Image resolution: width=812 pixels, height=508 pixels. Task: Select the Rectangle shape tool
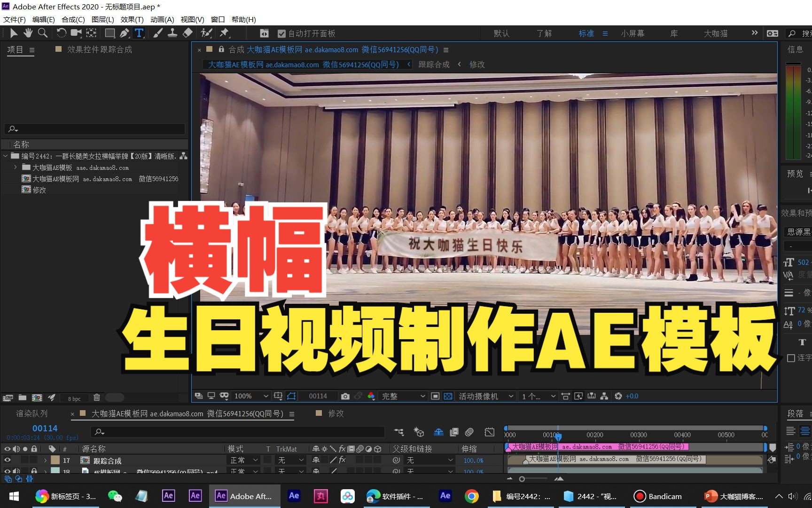tap(109, 33)
